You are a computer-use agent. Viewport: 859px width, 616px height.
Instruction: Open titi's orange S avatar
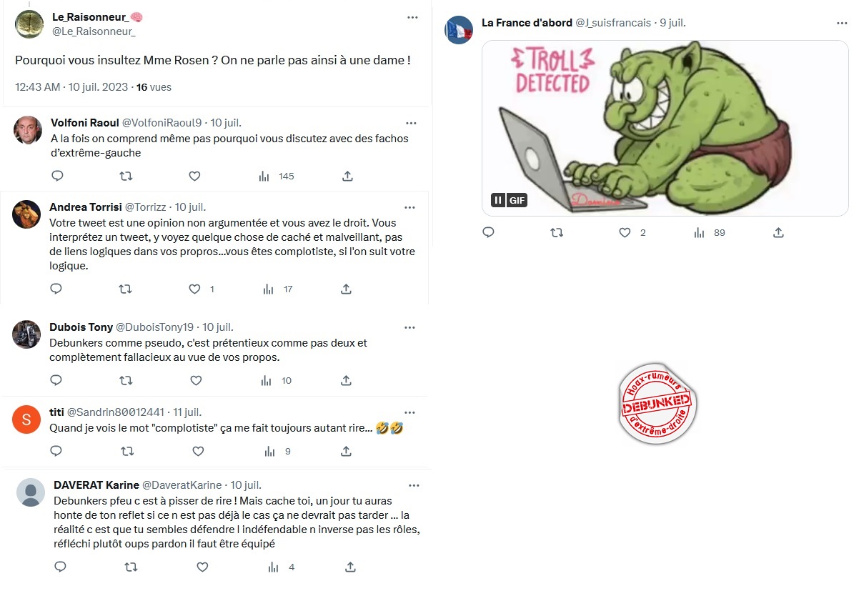27,419
